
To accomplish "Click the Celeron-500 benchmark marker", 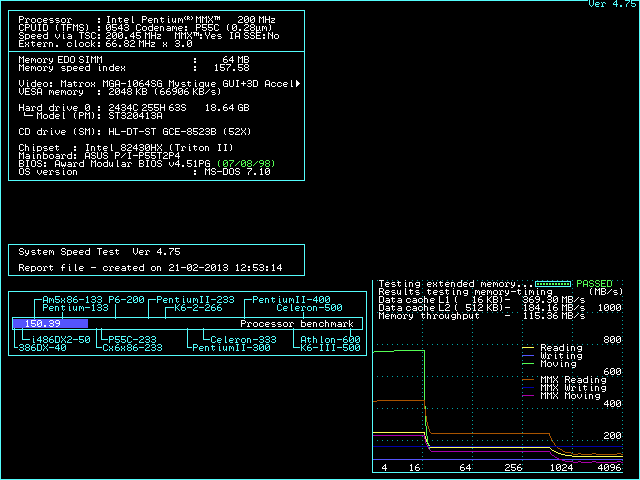I will coord(309,308).
